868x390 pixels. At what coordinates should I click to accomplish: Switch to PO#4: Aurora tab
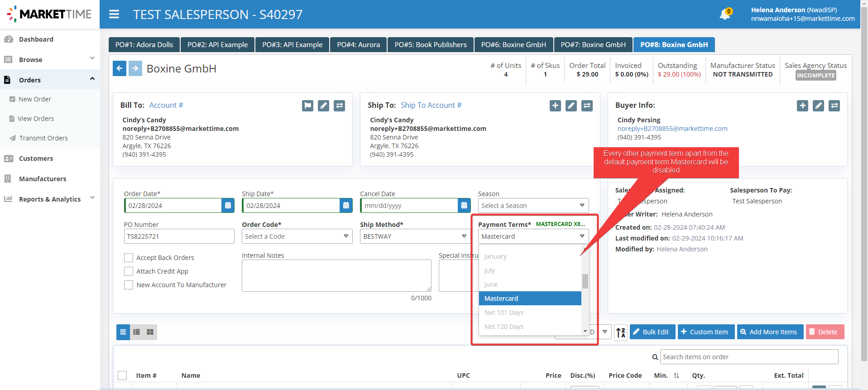pyautogui.click(x=358, y=45)
